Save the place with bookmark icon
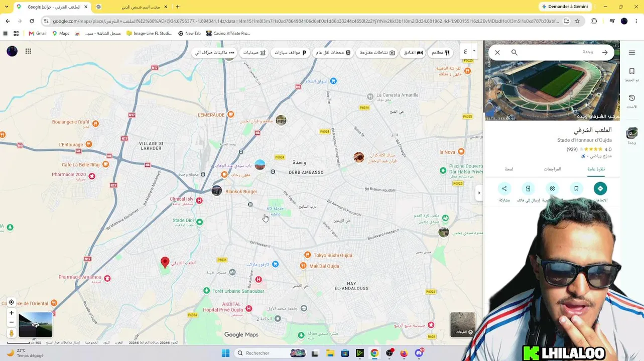 tap(576, 189)
